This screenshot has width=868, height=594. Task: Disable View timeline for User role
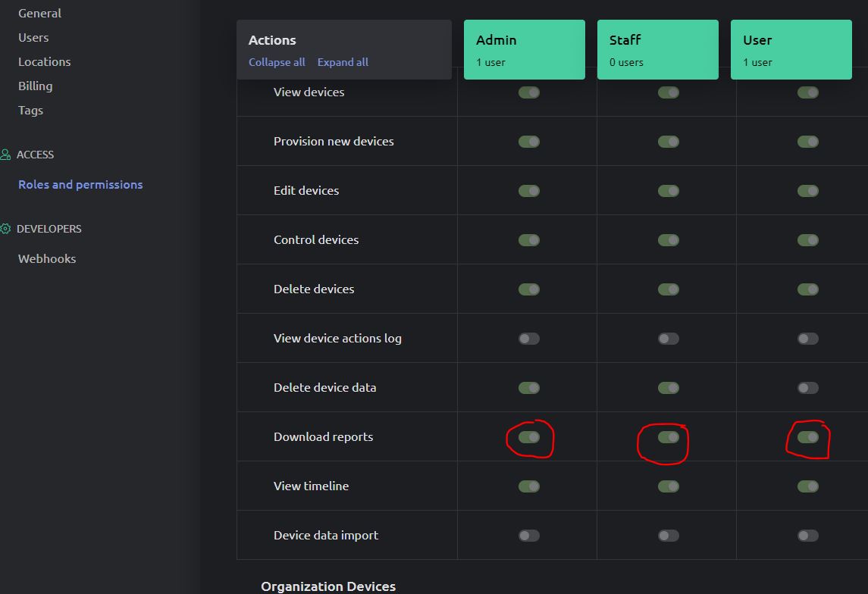coord(807,486)
